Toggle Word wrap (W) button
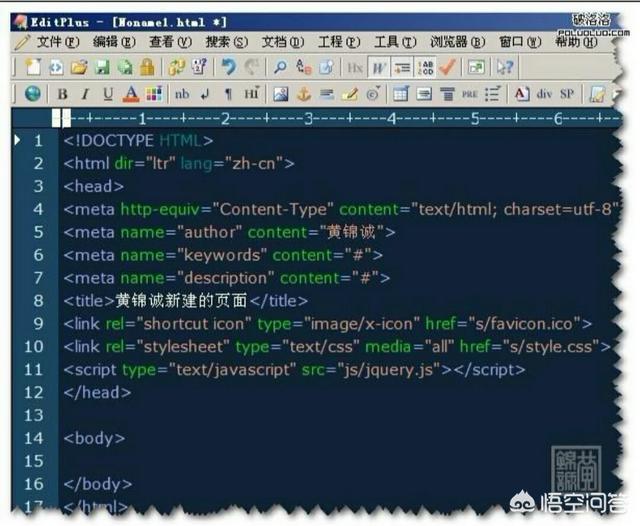The image size is (640, 526). point(378,67)
